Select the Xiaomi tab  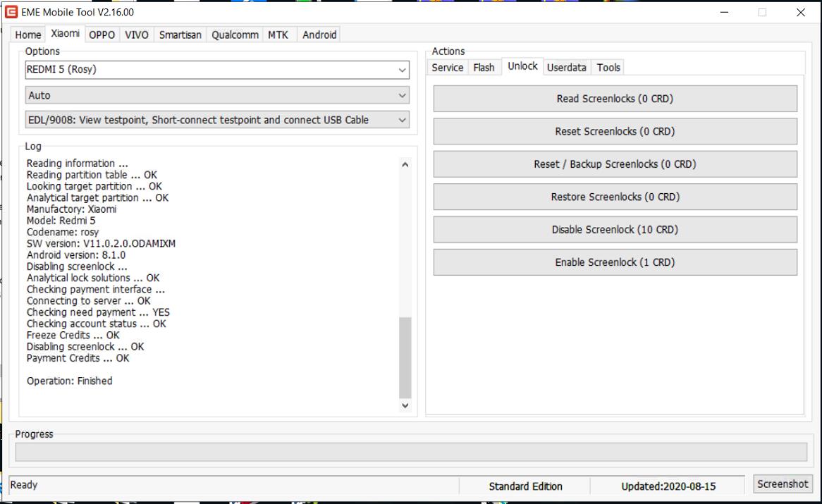pyautogui.click(x=65, y=34)
